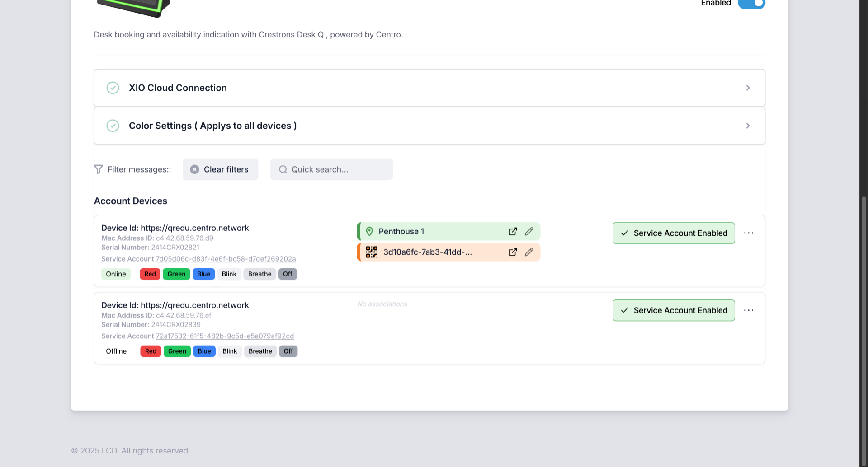Viewport: 868px width, 467px height.
Task: Open more options for the offline device
Action: point(749,310)
